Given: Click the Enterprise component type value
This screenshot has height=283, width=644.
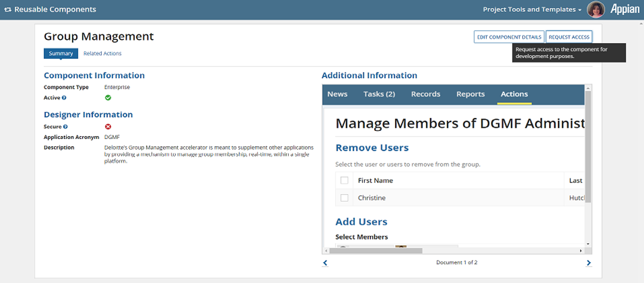Looking at the screenshot, I should [117, 87].
